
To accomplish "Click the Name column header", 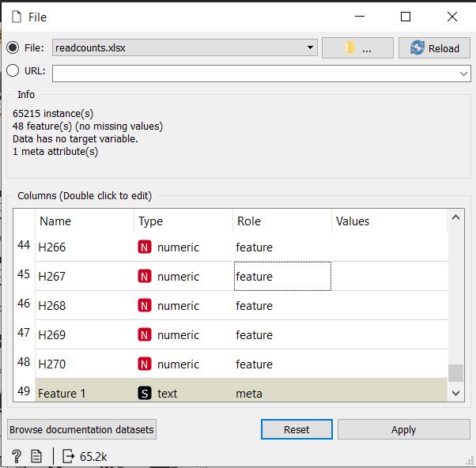I will click(x=85, y=221).
